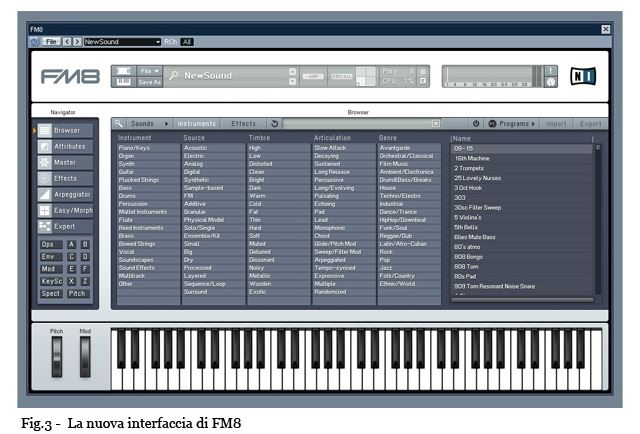Click the browser reset circular arrow icon
The image size is (640, 434).
274,124
